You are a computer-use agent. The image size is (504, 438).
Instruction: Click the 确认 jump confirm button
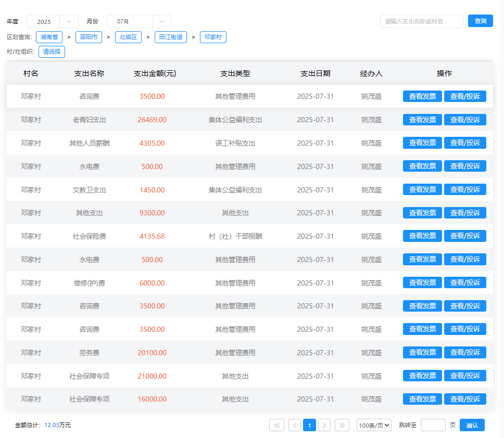click(472, 425)
